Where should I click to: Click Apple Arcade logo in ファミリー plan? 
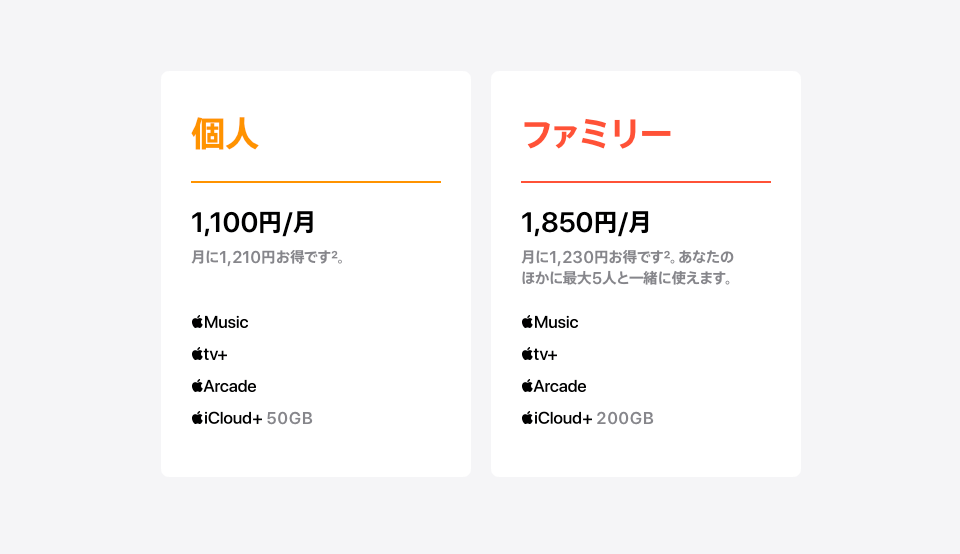tap(554, 386)
